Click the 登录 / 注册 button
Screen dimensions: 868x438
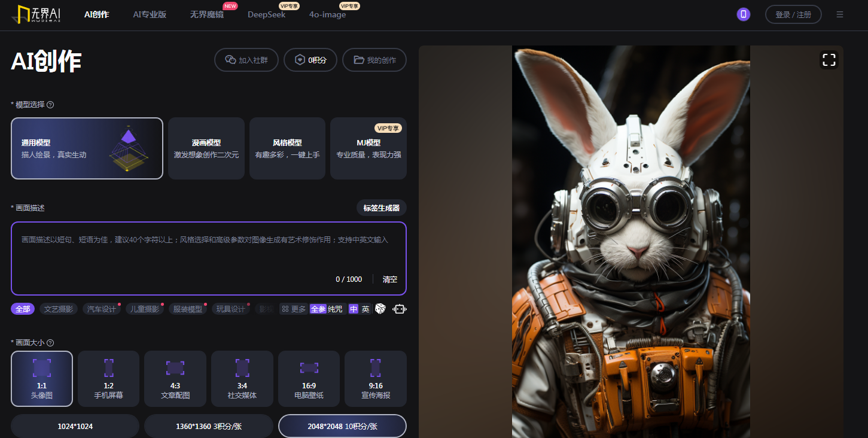793,14
